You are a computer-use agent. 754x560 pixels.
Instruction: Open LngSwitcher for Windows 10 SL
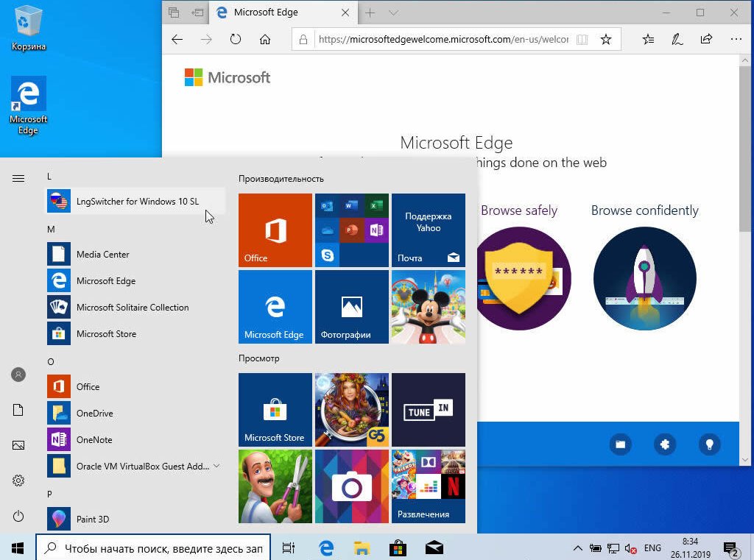136,201
